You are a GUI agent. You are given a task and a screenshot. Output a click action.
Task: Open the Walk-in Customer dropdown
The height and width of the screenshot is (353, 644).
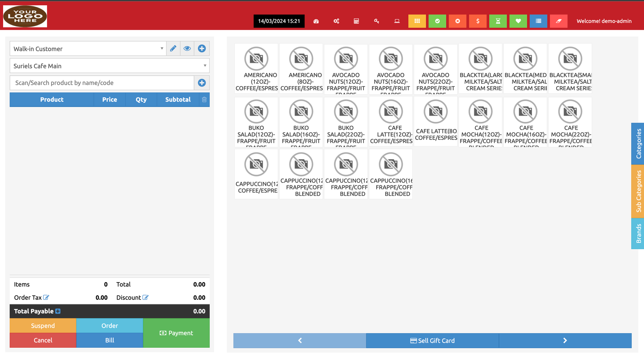coord(88,49)
